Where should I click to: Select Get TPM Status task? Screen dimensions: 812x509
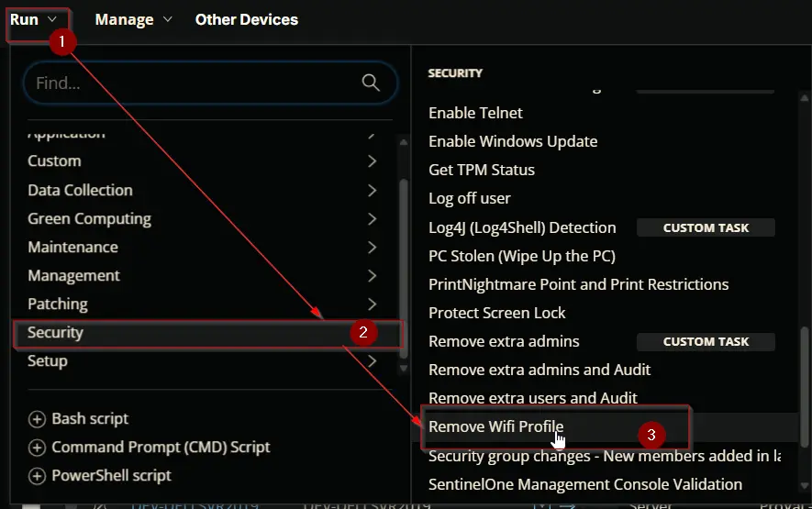(482, 170)
